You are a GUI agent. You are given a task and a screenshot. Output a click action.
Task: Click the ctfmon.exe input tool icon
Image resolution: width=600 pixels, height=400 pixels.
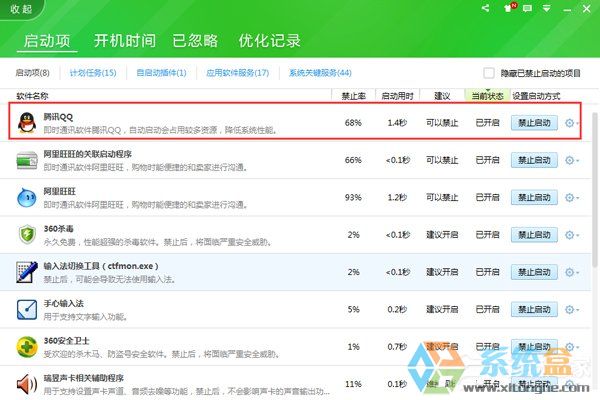pyautogui.click(x=27, y=272)
